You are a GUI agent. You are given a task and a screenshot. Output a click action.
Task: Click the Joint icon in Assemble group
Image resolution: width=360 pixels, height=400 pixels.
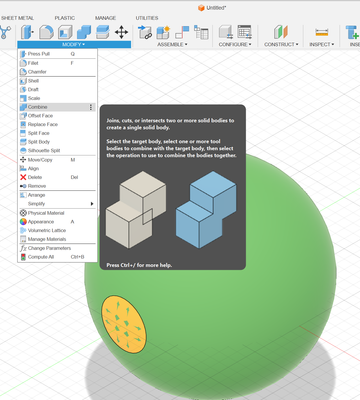145,32
